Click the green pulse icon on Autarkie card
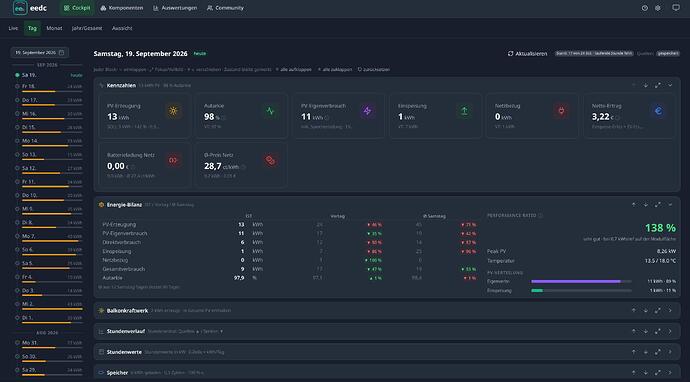 (x=270, y=111)
